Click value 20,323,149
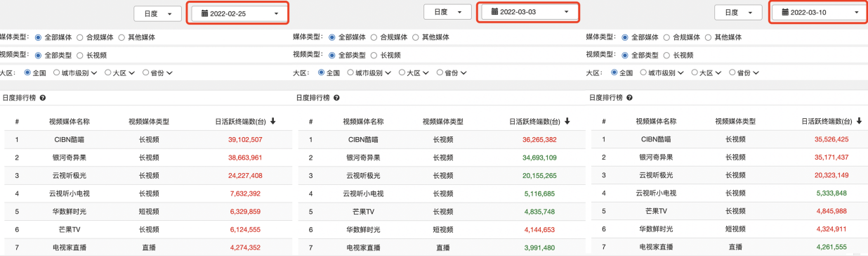The height and width of the screenshot is (256, 868). tap(831, 176)
